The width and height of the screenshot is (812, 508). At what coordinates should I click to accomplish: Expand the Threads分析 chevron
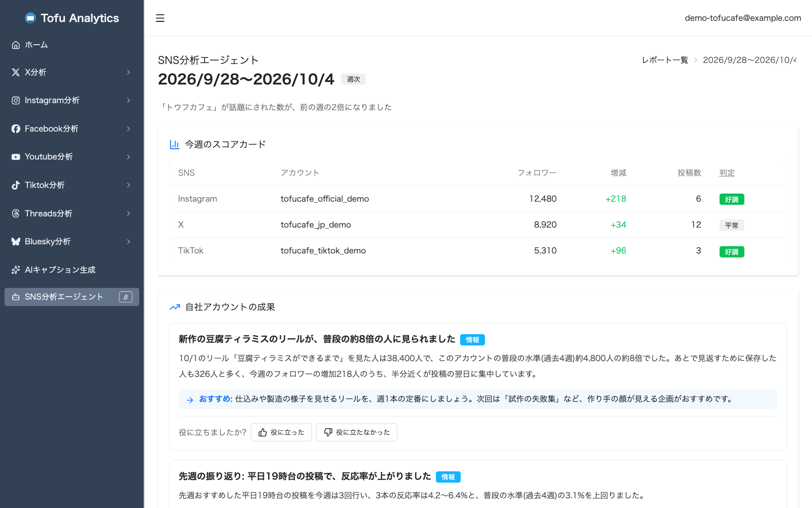coord(128,213)
